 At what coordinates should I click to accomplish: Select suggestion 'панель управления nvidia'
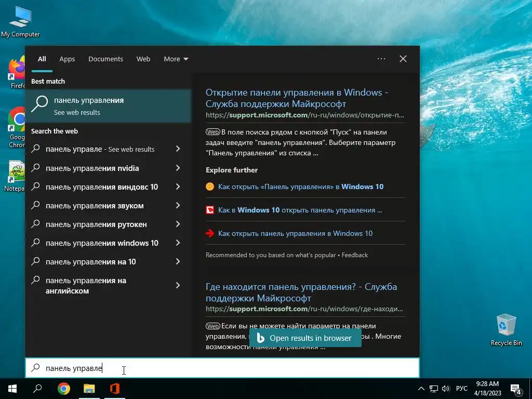coord(92,168)
